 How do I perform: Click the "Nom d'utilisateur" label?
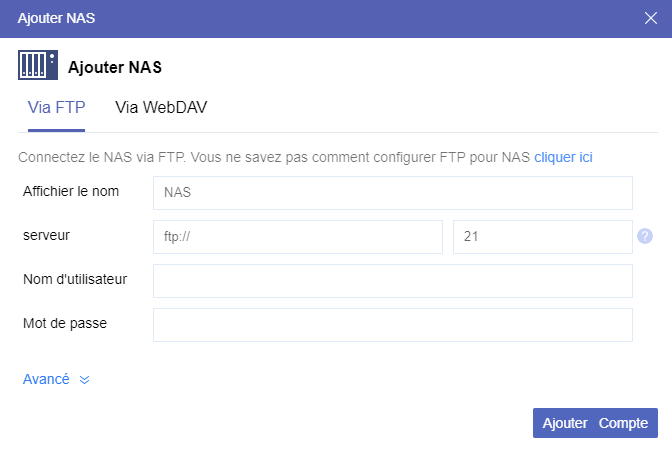coord(75,279)
